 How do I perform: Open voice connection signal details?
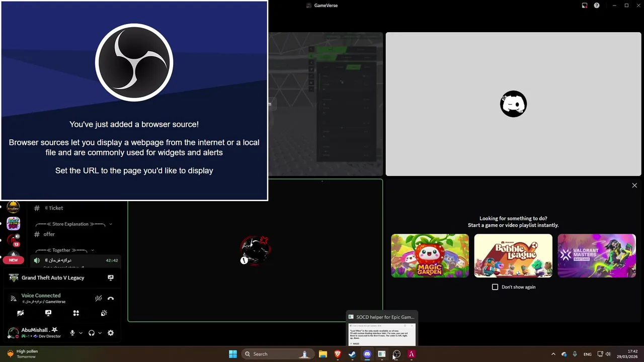14,298
